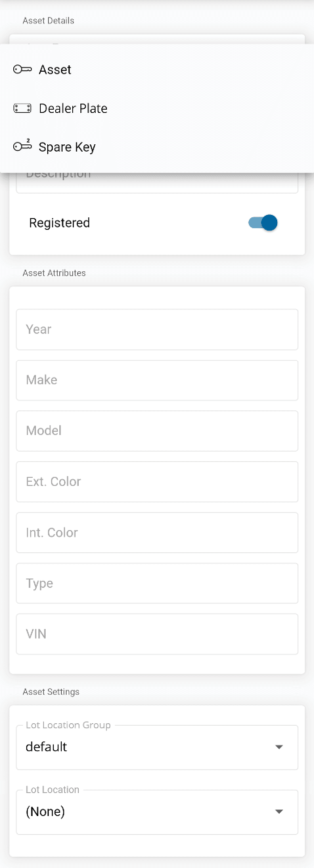
Task: Click into the Make field
Action: [157, 380]
